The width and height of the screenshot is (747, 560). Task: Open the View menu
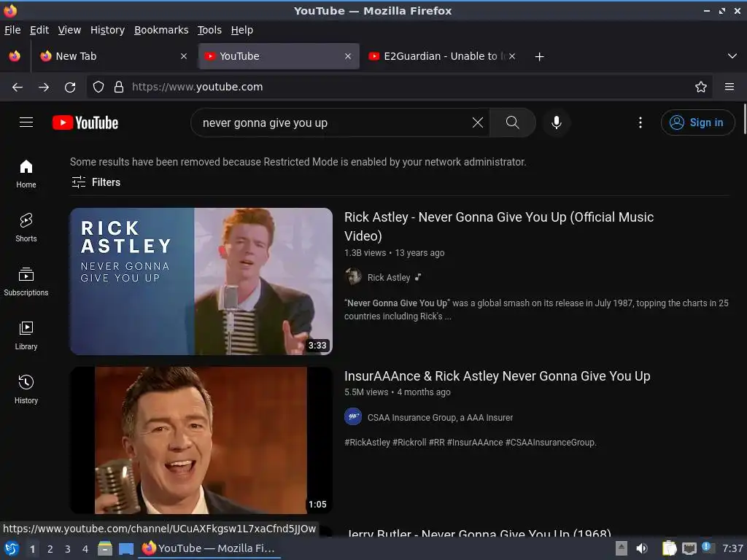pos(69,30)
